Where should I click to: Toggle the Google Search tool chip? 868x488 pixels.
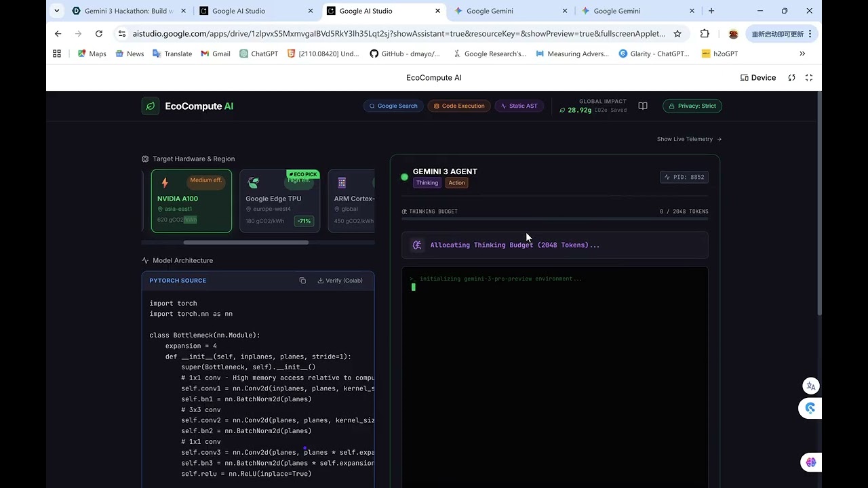(x=393, y=106)
